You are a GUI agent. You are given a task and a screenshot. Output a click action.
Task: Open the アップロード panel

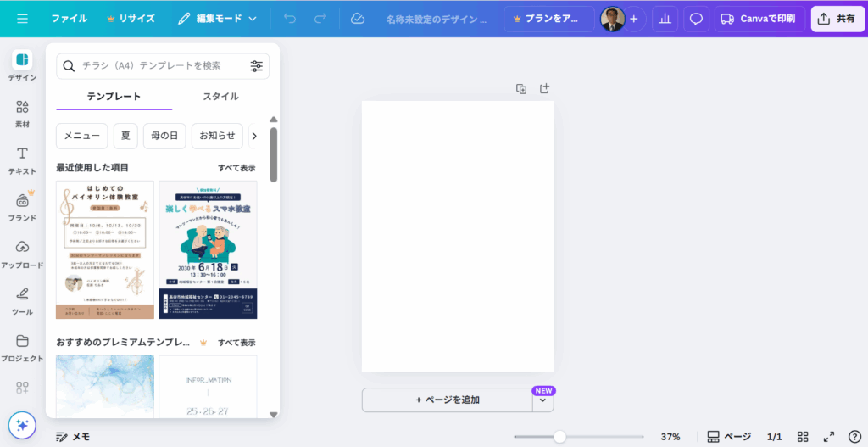point(22,254)
